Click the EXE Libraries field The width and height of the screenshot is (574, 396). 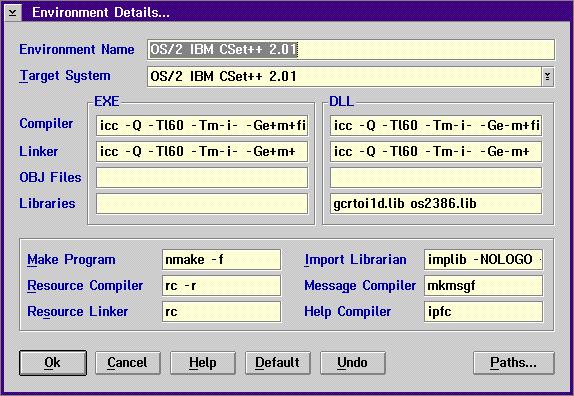click(x=202, y=203)
